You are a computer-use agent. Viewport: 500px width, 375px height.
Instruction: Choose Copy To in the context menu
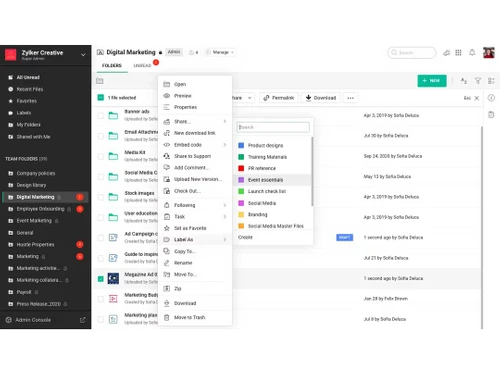[195, 251]
